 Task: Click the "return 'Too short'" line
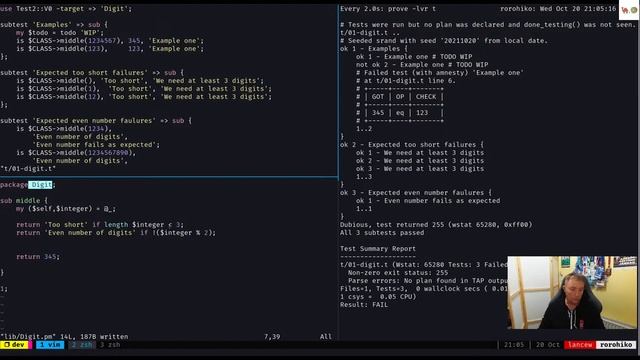(x=100, y=225)
